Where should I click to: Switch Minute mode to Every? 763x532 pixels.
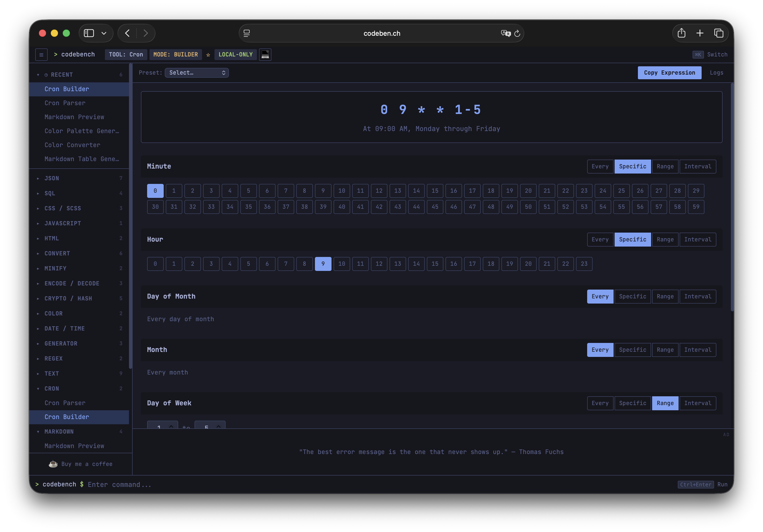tap(600, 166)
